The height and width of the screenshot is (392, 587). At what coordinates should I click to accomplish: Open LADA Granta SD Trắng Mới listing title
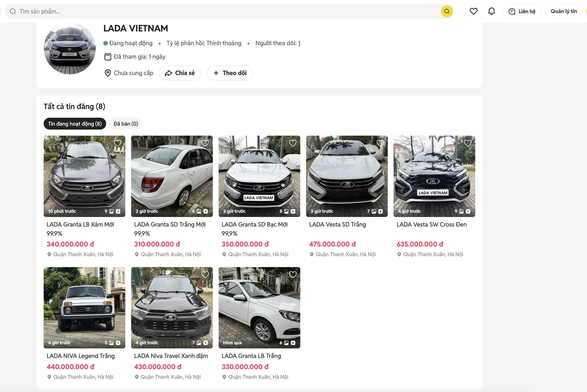(x=170, y=229)
